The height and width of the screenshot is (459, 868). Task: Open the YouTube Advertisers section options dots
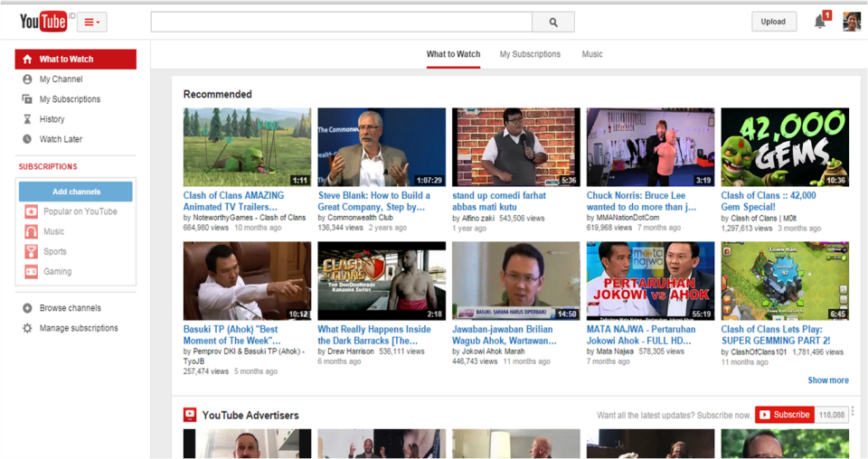[853, 411]
